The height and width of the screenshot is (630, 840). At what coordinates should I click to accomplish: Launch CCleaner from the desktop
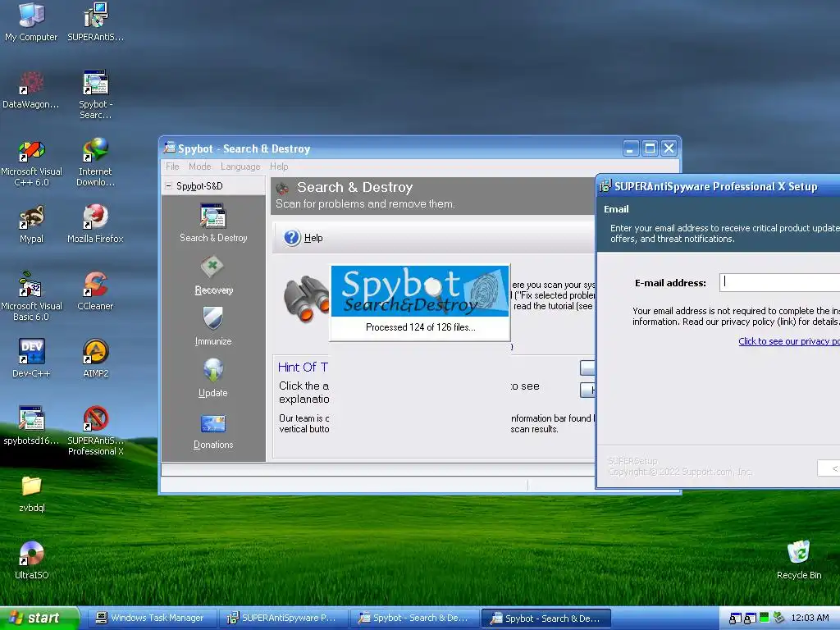(x=95, y=291)
